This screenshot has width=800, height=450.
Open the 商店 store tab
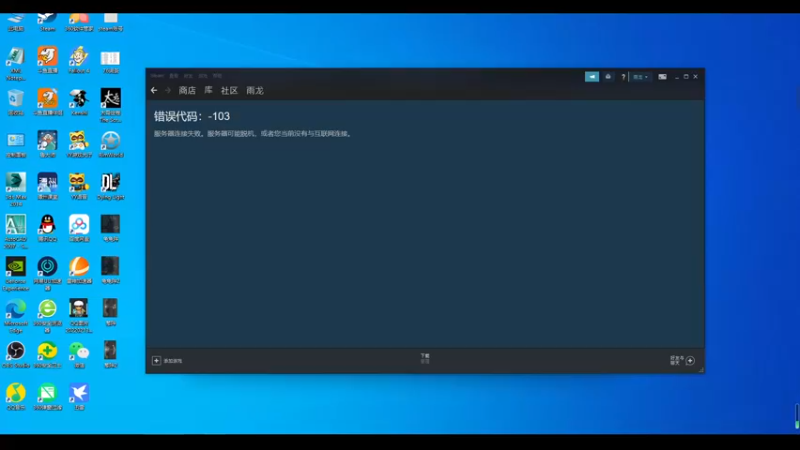pyautogui.click(x=187, y=90)
